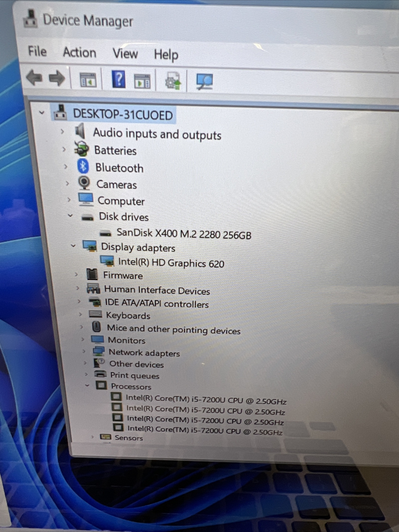Screen dimensions: 399x532
Task: Select the last i5-7200U processor entry
Action: (x=205, y=430)
